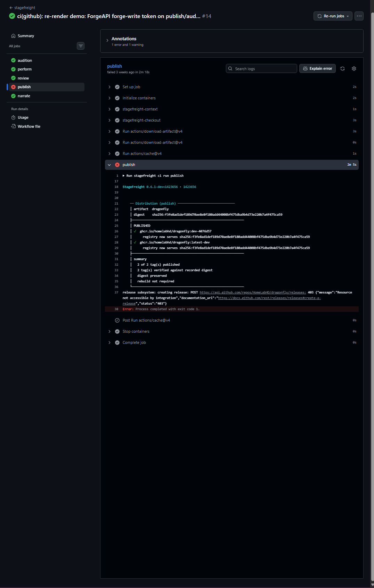Click the green check icon next to perform
The image size is (374, 588).
click(x=13, y=69)
